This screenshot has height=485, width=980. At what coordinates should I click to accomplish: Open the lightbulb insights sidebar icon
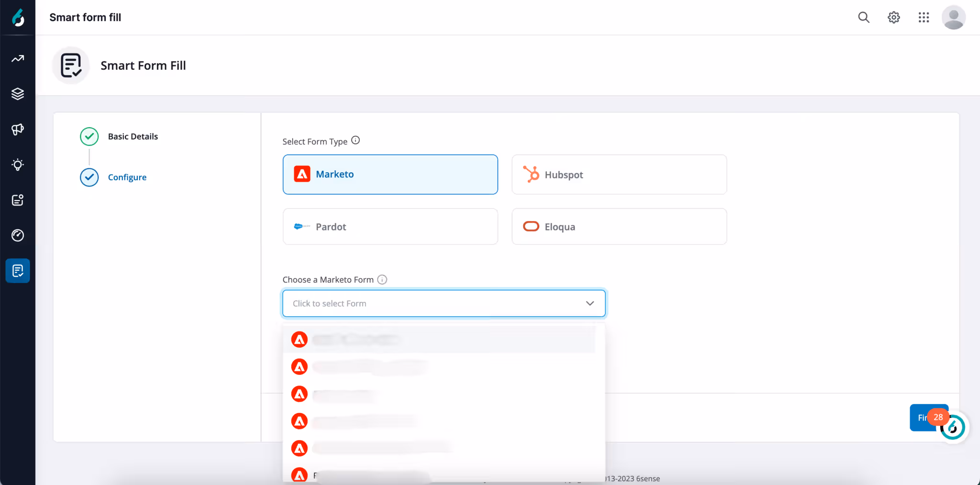tap(18, 165)
